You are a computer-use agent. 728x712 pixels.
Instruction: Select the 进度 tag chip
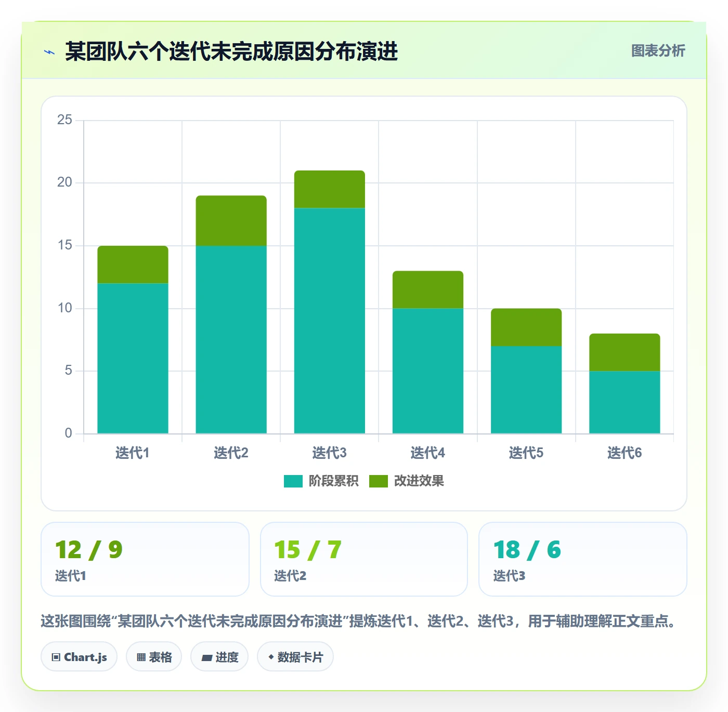[219, 657]
